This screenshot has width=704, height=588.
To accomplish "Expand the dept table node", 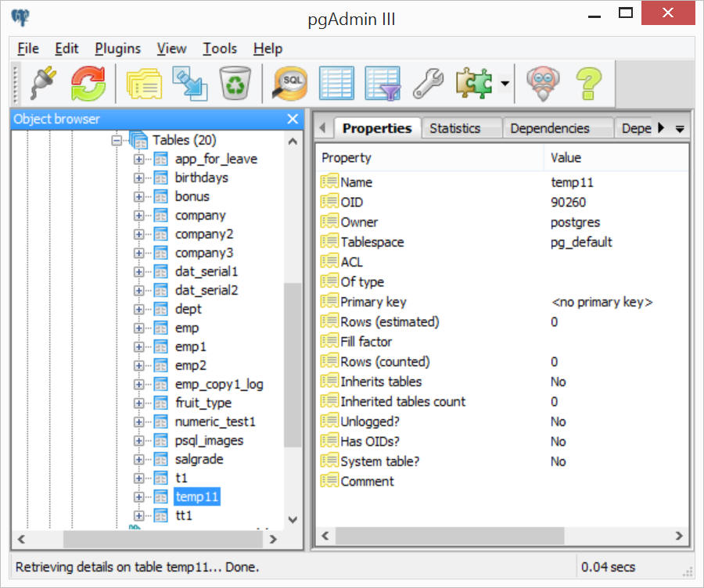I will tap(138, 310).
